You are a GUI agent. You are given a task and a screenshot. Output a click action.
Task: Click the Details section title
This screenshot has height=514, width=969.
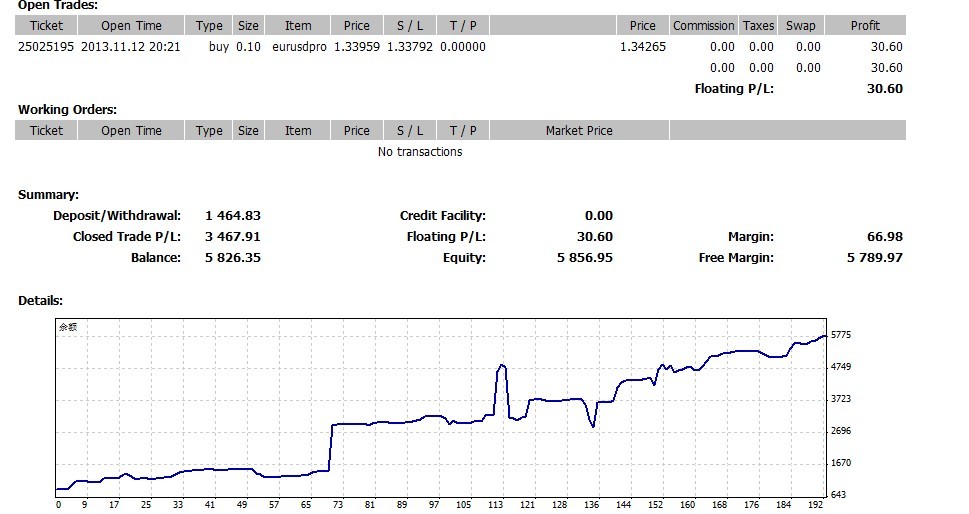(x=40, y=301)
